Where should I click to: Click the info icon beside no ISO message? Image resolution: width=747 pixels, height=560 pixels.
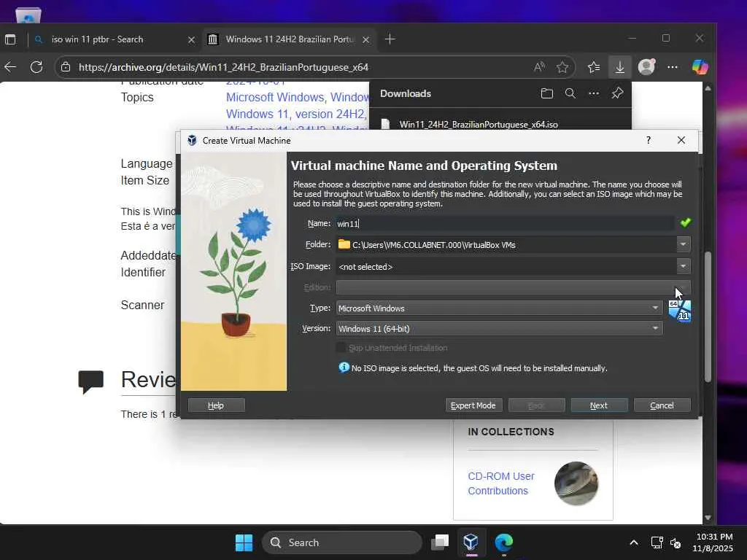pyautogui.click(x=344, y=367)
